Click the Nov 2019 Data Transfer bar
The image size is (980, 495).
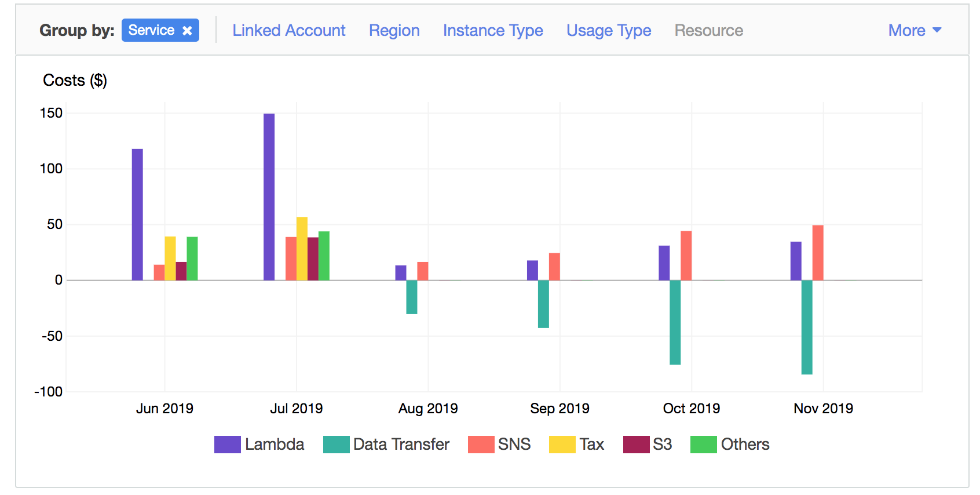click(x=806, y=327)
